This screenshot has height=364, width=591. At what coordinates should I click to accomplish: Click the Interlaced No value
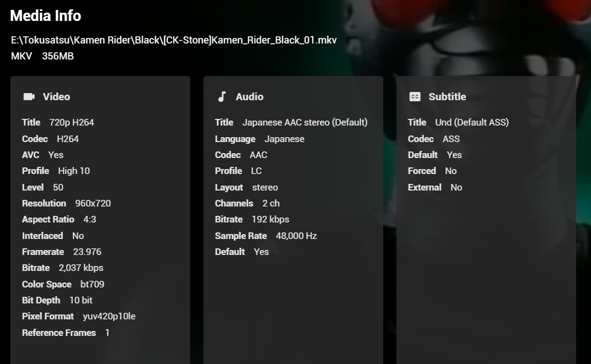pyautogui.click(x=78, y=236)
